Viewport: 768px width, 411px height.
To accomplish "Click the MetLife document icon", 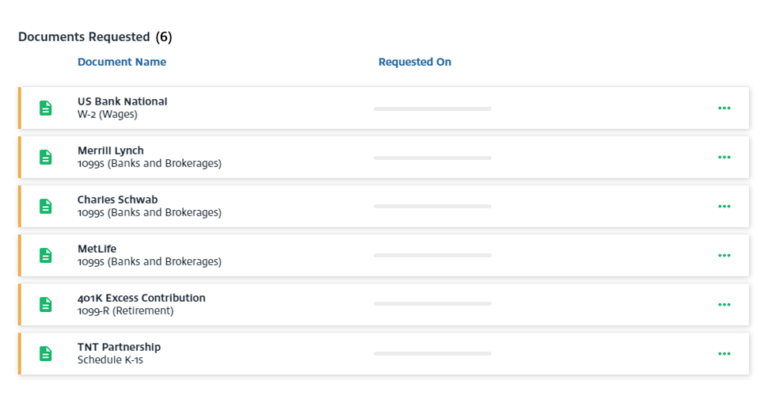I will click(46, 255).
